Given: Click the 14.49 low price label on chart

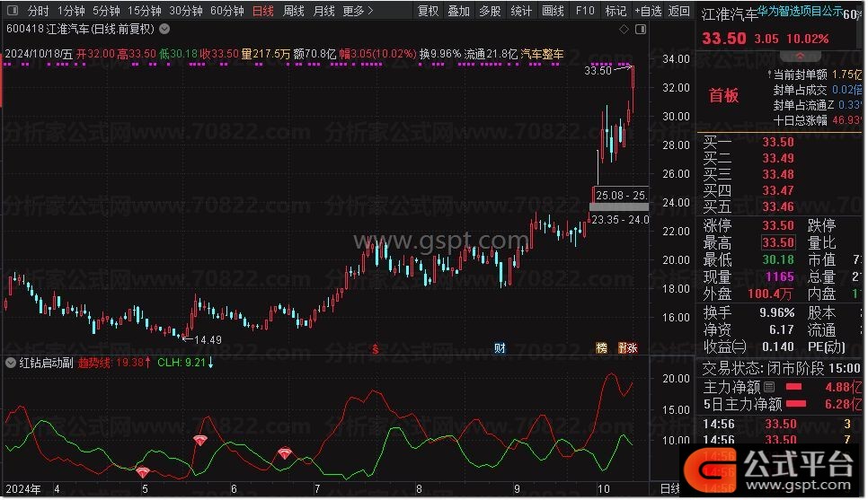Looking at the screenshot, I should (x=208, y=339).
